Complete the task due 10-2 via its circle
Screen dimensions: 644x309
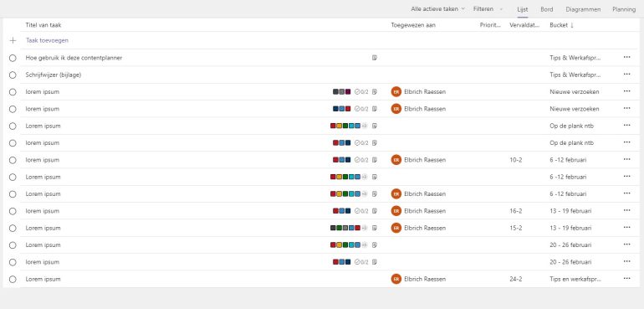click(x=13, y=160)
